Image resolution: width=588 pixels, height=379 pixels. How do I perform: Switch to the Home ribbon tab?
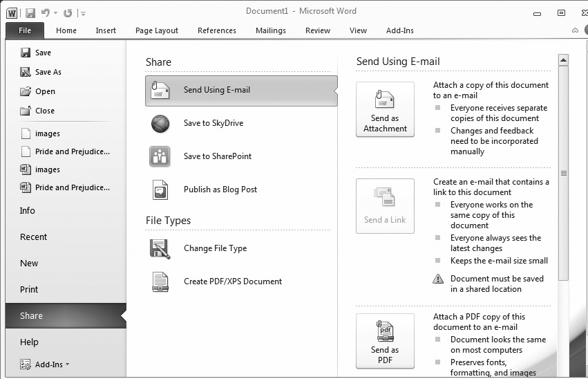point(66,30)
